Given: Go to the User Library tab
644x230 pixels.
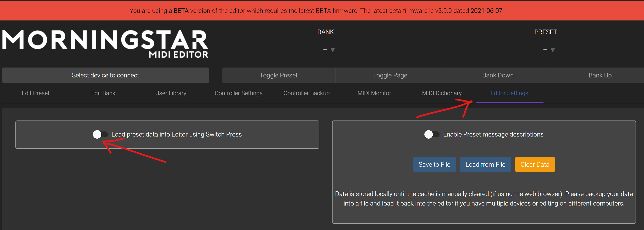Looking at the screenshot, I should click(x=170, y=93).
